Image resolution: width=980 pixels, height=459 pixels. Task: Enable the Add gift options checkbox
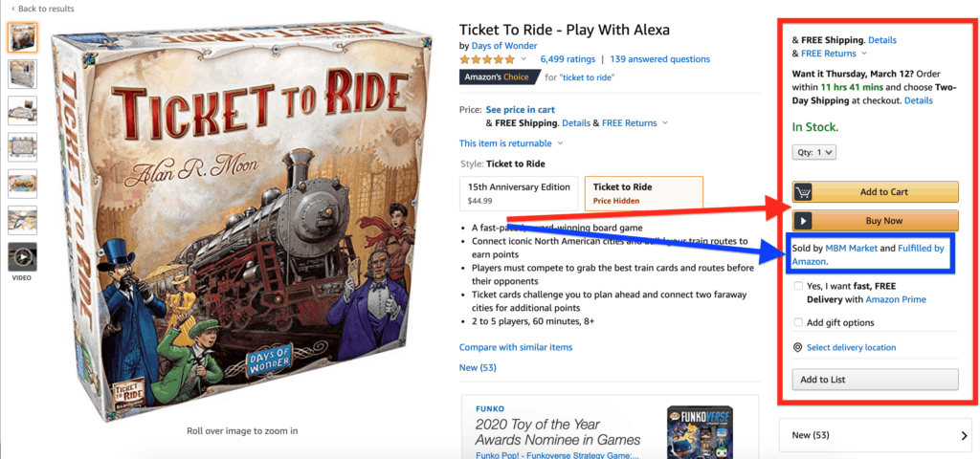[x=799, y=322]
